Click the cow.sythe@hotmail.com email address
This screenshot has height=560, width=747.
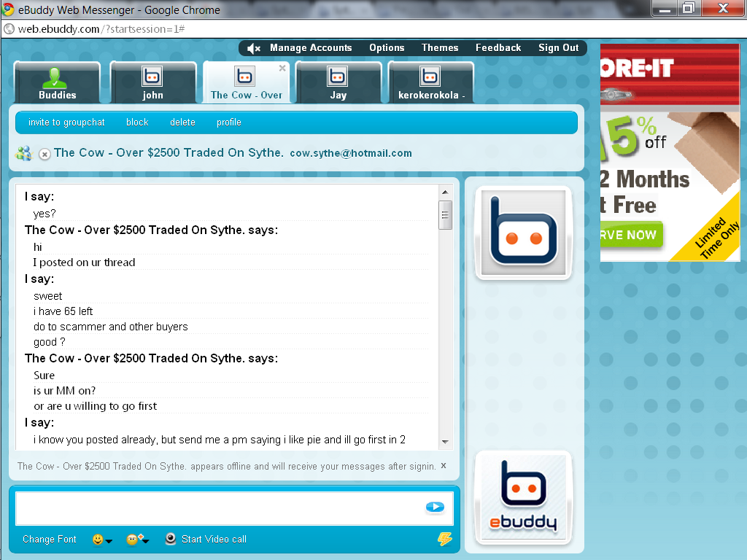[x=351, y=153]
